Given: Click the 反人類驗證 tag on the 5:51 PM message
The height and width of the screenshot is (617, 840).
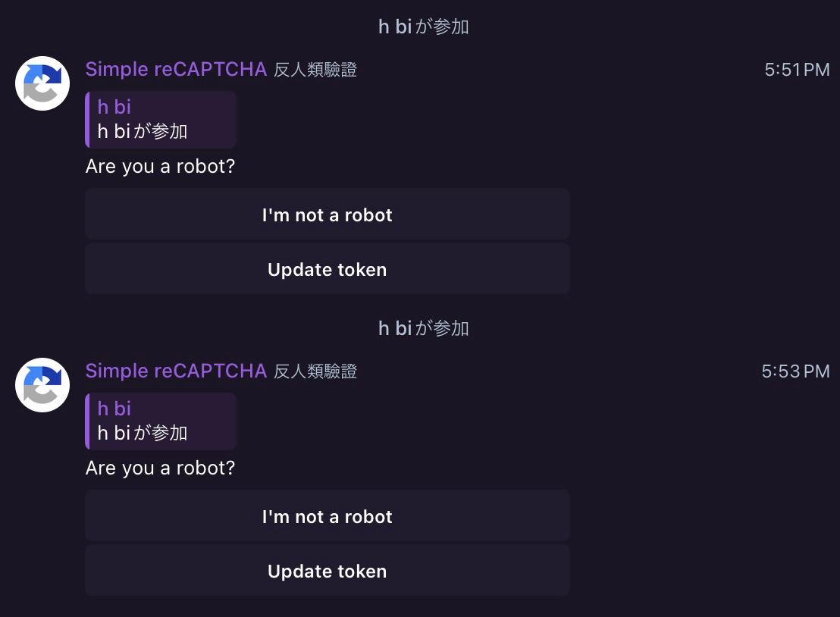Looking at the screenshot, I should (x=315, y=70).
